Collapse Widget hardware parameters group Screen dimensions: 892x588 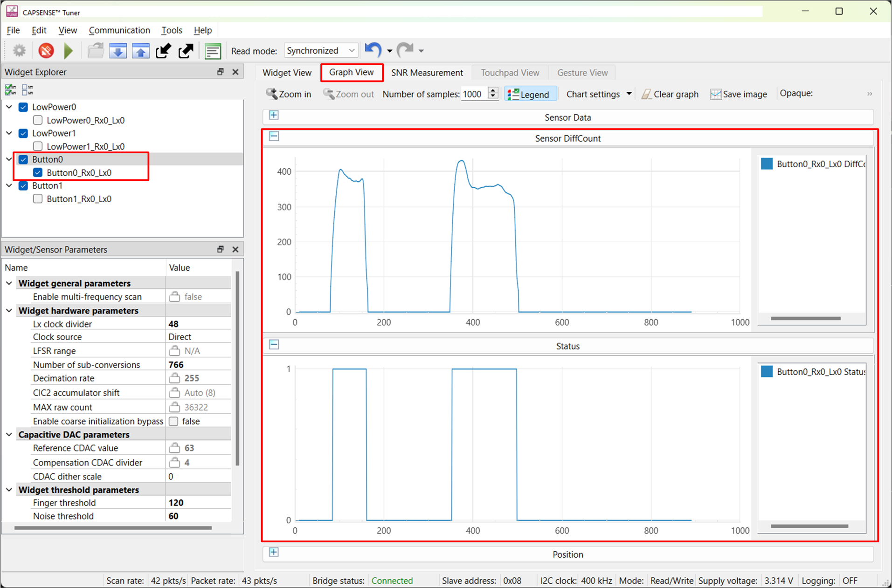click(9, 310)
